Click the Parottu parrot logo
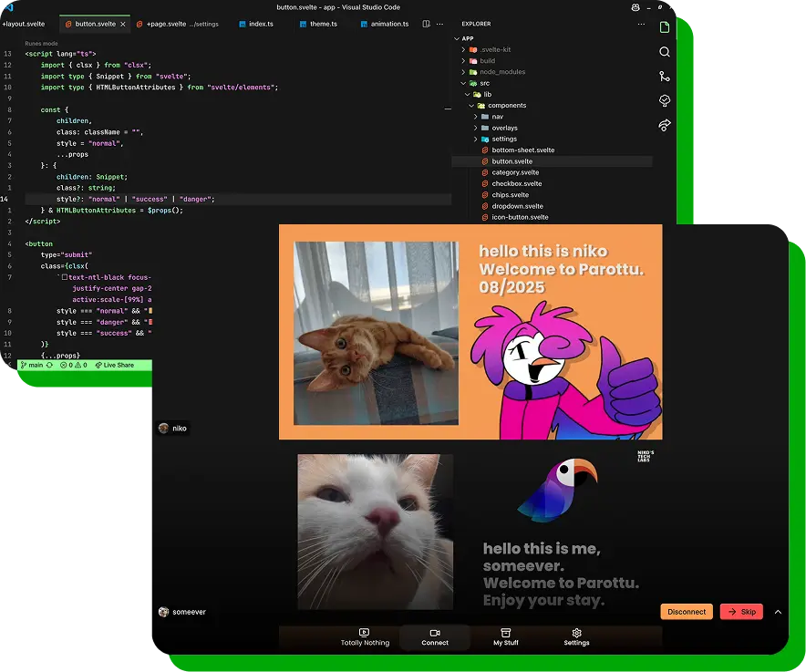This screenshot has height=672, width=806. tap(558, 491)
